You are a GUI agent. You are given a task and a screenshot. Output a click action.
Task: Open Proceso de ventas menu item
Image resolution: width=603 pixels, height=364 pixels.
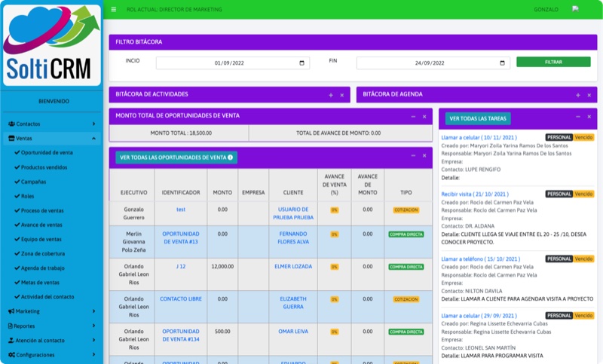[39, 210]
